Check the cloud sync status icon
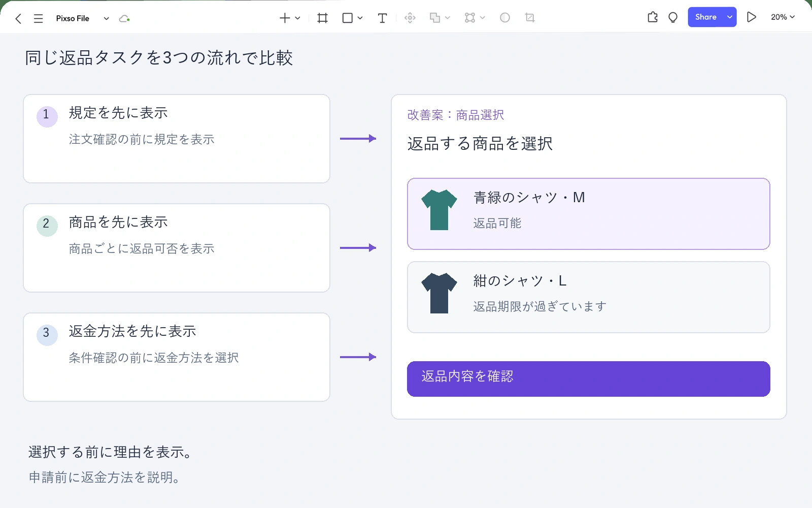This screenshot has height=508, width=812. pyautogui.click(x=124, y=19)
